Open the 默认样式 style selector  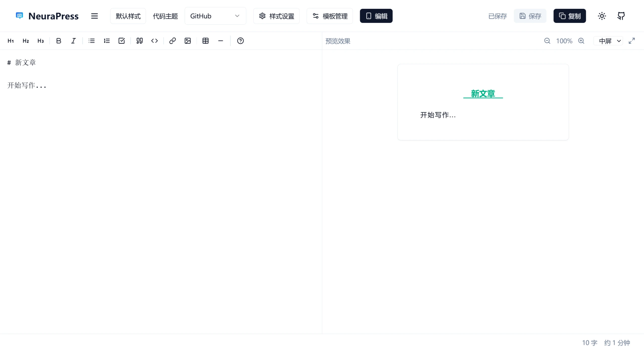tap(128, 16)
